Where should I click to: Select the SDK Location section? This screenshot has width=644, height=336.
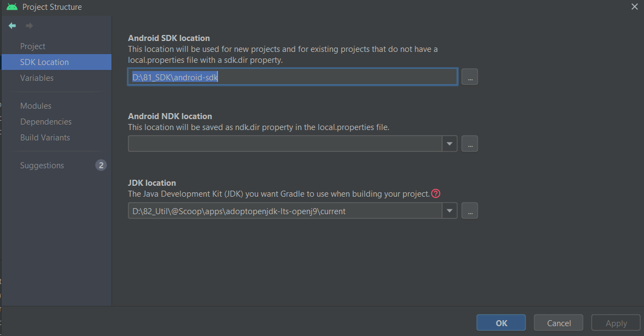[x=57, y=62]
